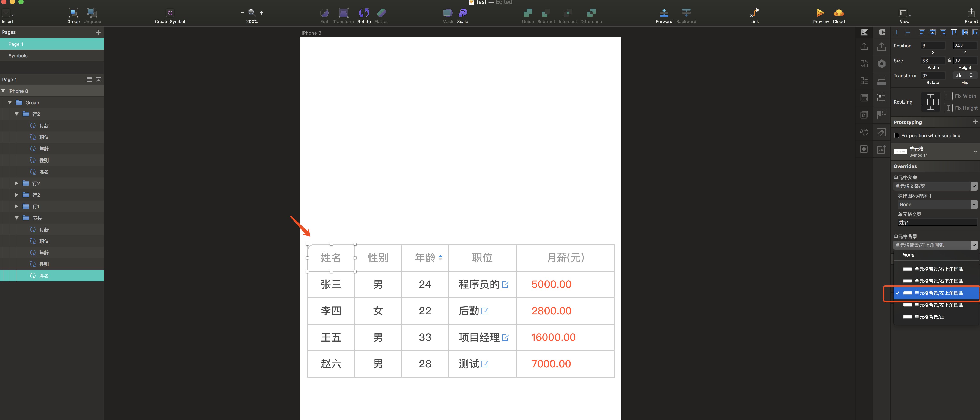This screenshot has height=420, width=980.
Task: Click the Scale tool icon
Action: click(462, 13)
